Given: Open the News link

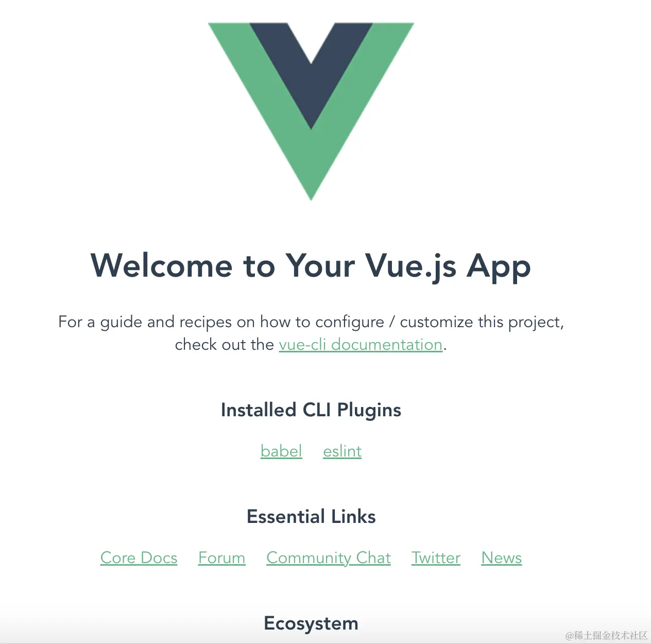Looking at the screenshot, I should 502,557.
